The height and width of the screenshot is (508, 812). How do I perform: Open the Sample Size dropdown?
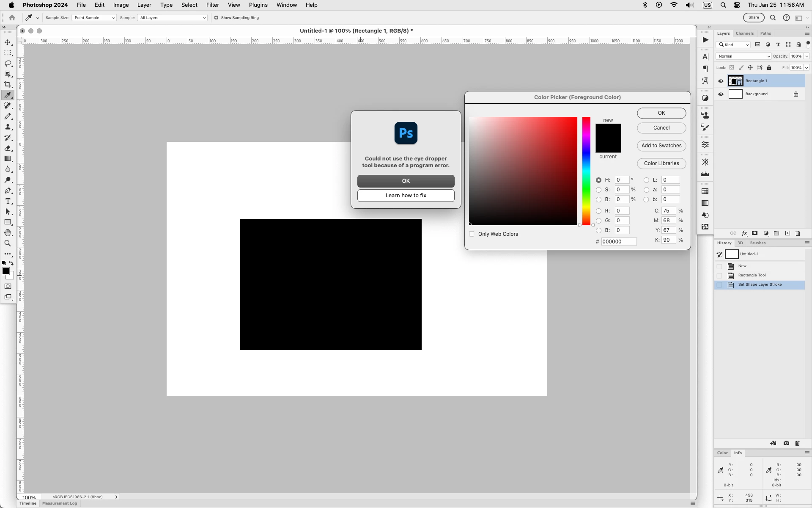click(x=94, y=18)
